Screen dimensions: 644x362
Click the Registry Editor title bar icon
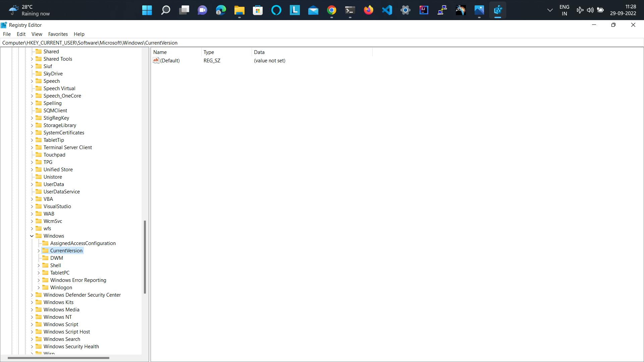point(4,25)
